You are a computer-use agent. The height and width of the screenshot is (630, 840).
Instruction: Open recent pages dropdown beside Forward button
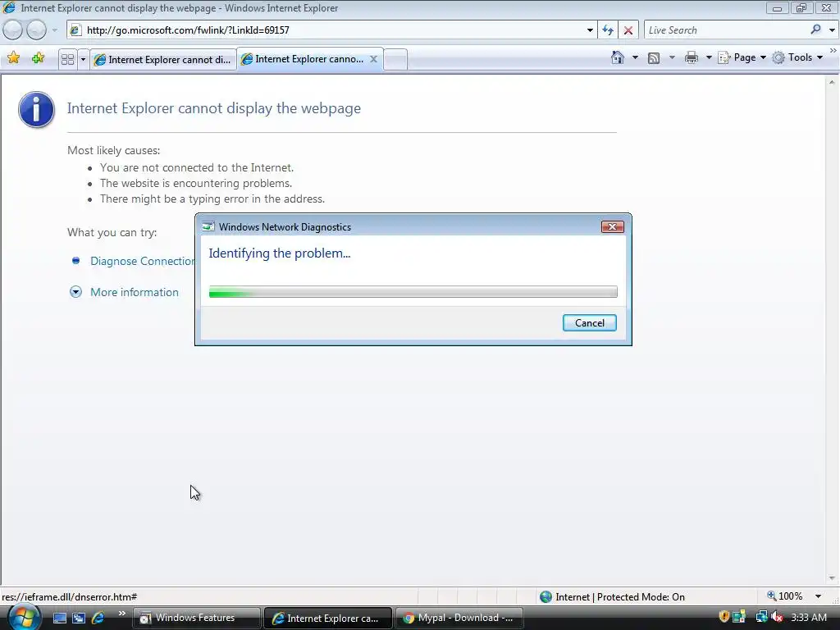coord(54,30)
